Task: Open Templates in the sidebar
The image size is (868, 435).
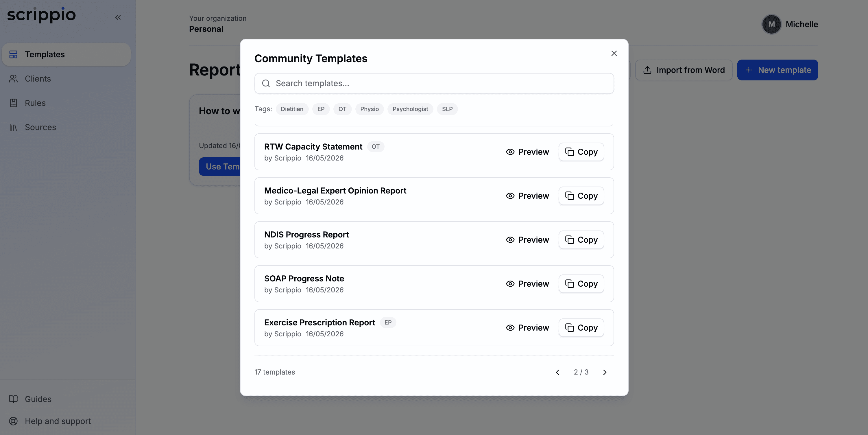Action: (66, 54)
